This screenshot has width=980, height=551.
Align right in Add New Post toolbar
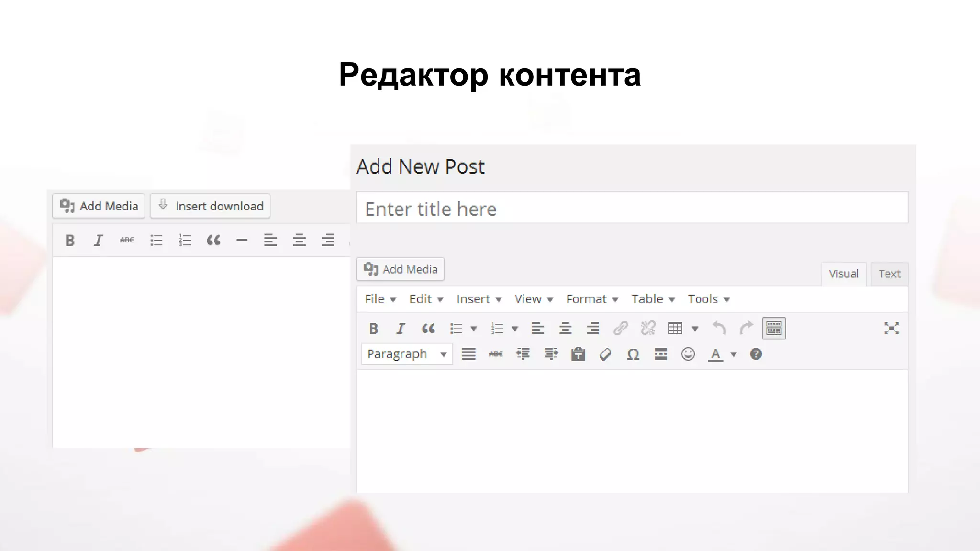pos(593,329)
